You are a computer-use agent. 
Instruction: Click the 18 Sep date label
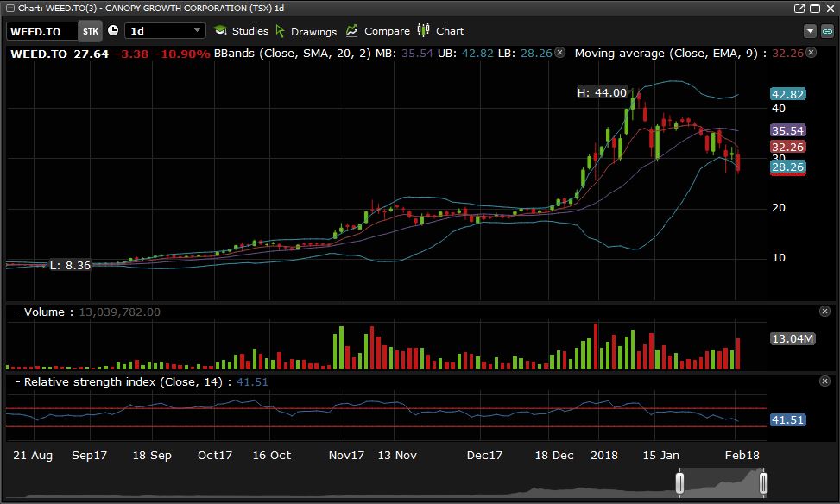click(x=152, y=456)
